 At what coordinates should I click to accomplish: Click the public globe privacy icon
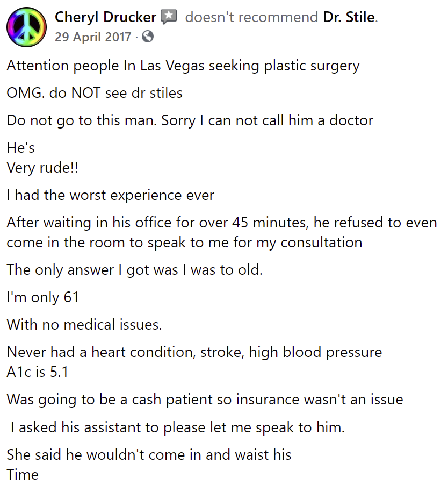[148, 37]
